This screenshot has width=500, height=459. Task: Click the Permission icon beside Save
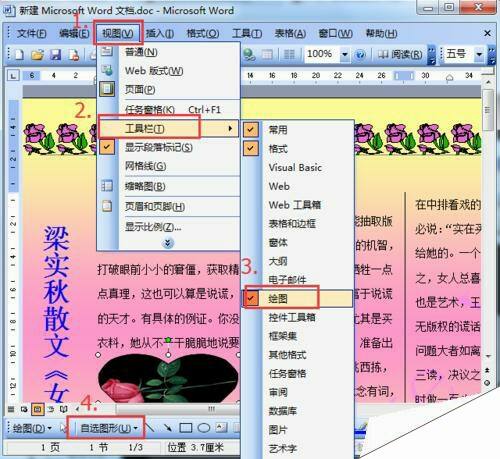click(x=74, y=54)
